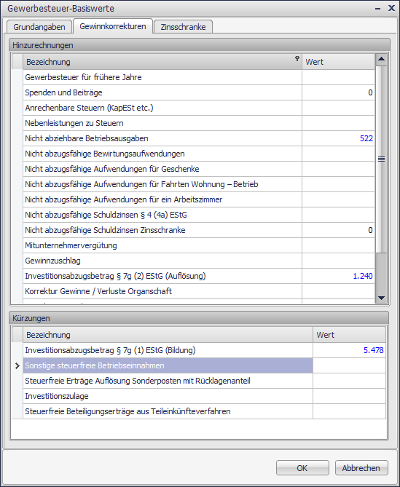Select the Mitunternehmervergütung row
The image size is (400, 487).
tap(199, 245)
